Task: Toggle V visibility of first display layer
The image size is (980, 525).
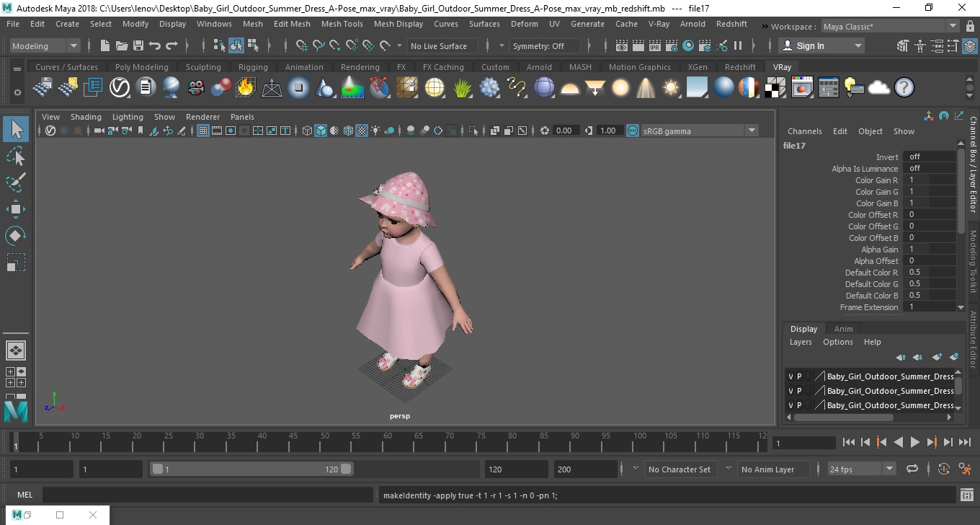Action: point(790,376)
